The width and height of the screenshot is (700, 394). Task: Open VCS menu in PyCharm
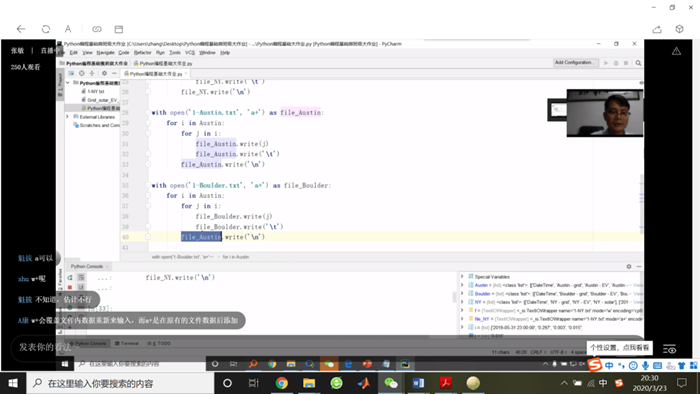[x=190, y=53]
